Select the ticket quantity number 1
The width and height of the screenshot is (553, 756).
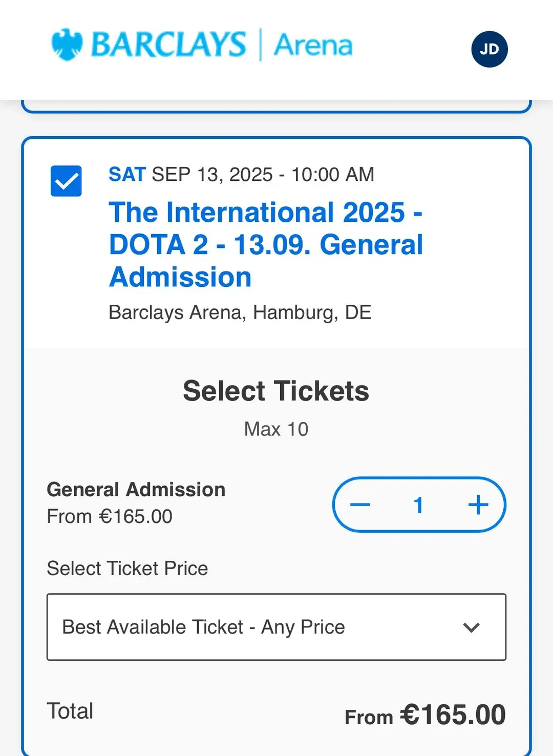tap(418, 505)
